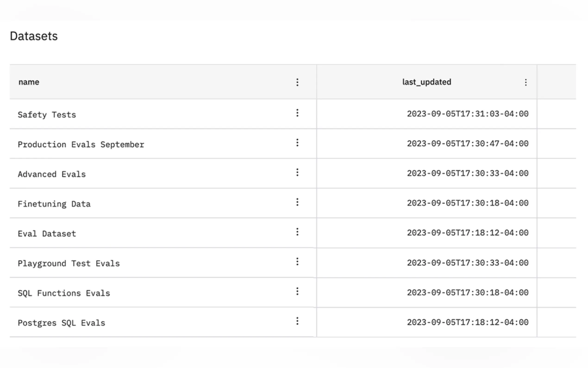This screenshot has width=588, height=368.
Task: Open the name column options menu
Action: click(x=297, y=82)
